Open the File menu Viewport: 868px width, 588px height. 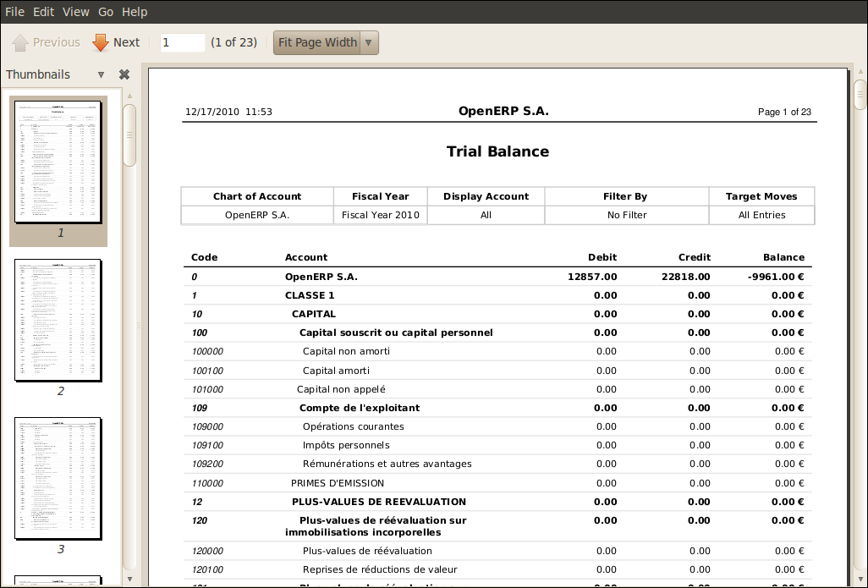click(14, 12)
